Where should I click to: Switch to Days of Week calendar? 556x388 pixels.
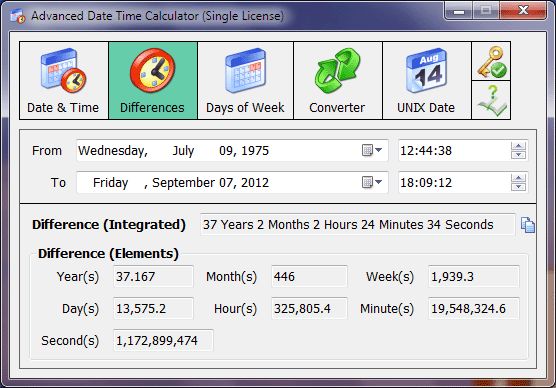pyautogui.click(x=245, y=81)
